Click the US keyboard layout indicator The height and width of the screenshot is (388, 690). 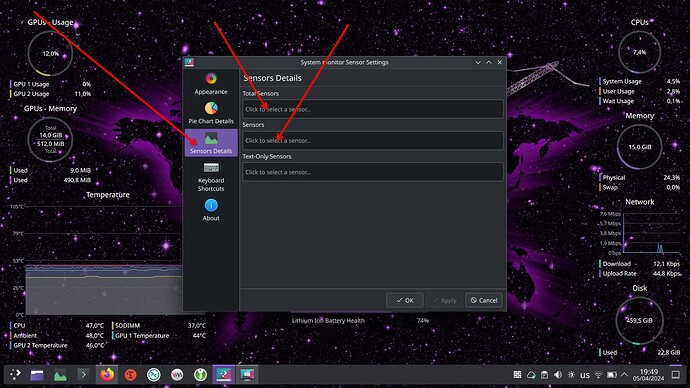[x=584, y=375]
